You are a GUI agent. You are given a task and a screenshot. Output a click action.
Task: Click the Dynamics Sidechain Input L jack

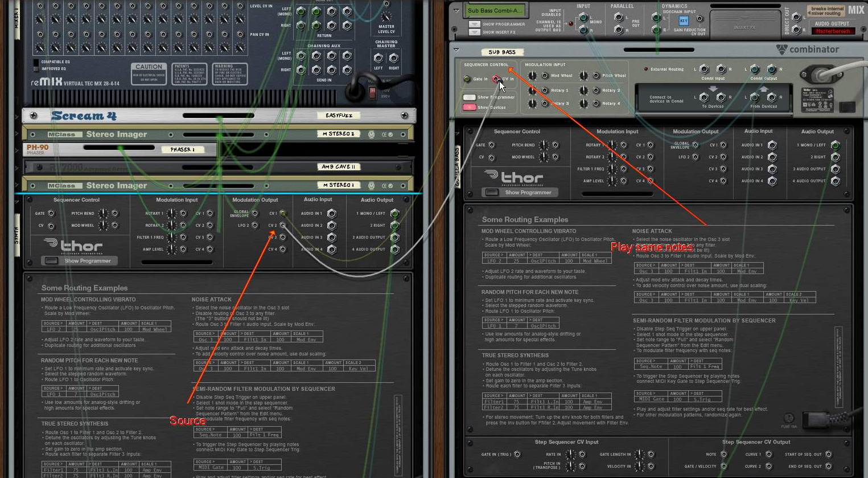656,17
